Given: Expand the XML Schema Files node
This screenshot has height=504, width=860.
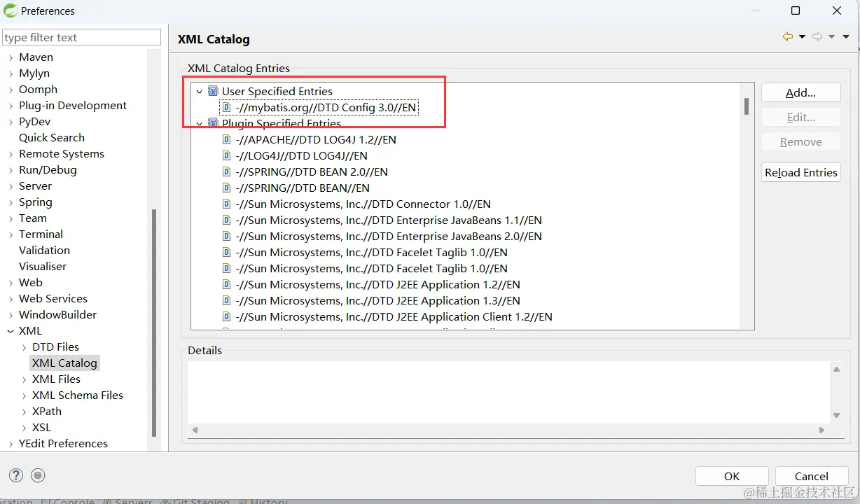Looking at the screenshot, I should click(25, 395).
